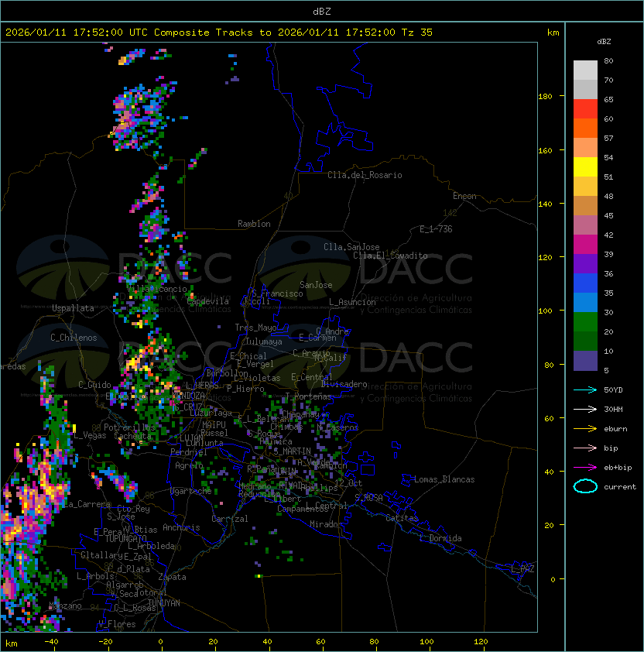Click the 100 km right axis tick
The height and width of the screenshot is (652, 644).
[545, 311]
